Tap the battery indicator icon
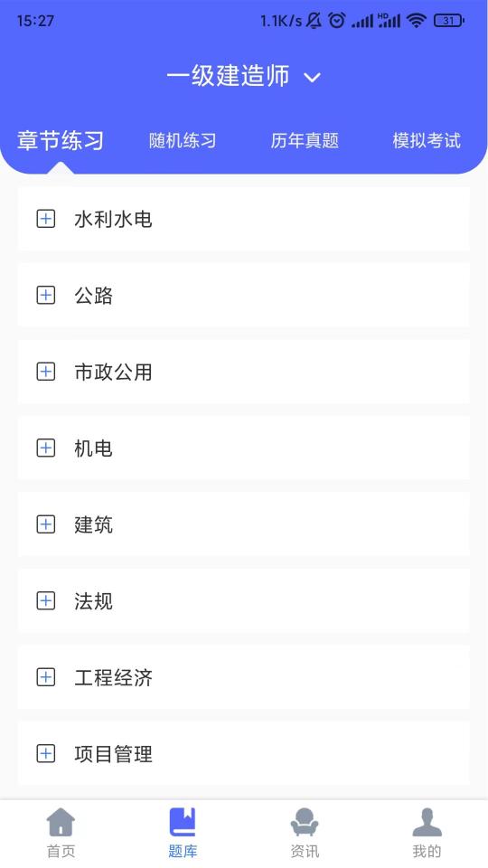The image size is (488, 868). click(449, 21)
